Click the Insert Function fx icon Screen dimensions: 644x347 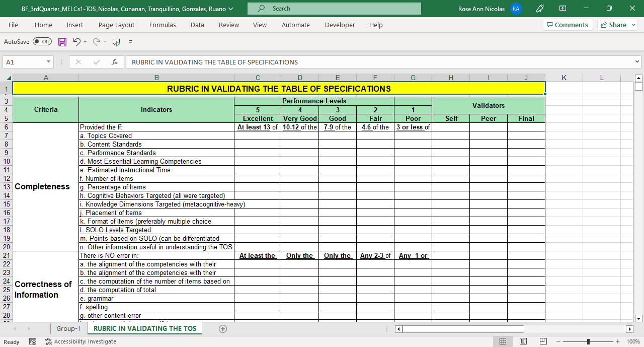[115, 62]
